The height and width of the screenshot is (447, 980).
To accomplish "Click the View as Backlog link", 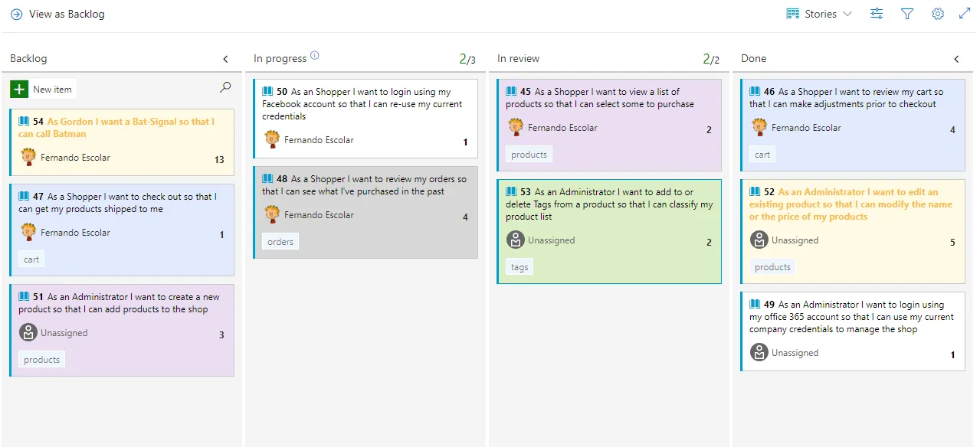I will tap(67, 14).
